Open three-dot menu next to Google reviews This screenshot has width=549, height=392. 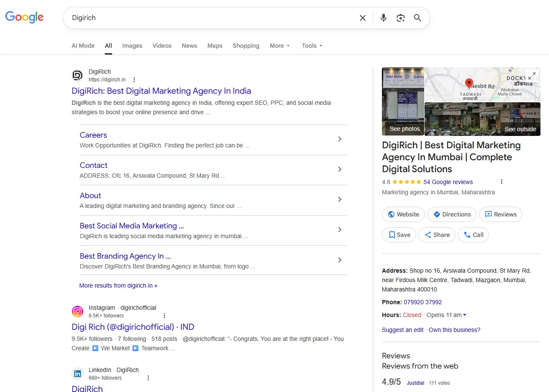coord(502,182)
